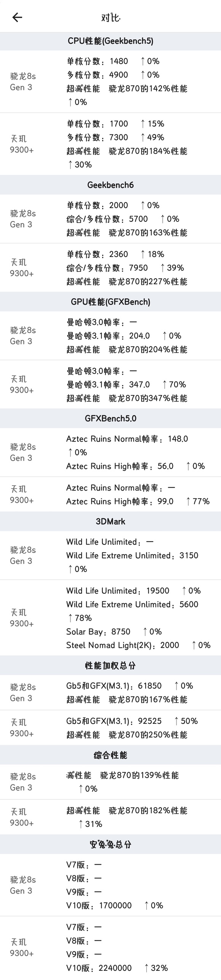Open the 综合性能 section header
The height and width of the screenshot is (980, 221).
[110, 755]
